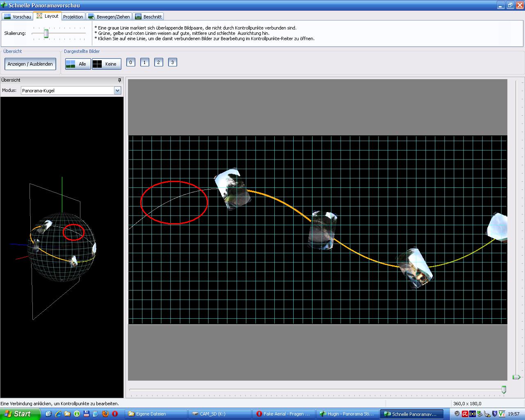This screenshot has height=420, width=525.
Task: Select the Bewegen/Ziehen tab
Action: [x=109, y=17]
